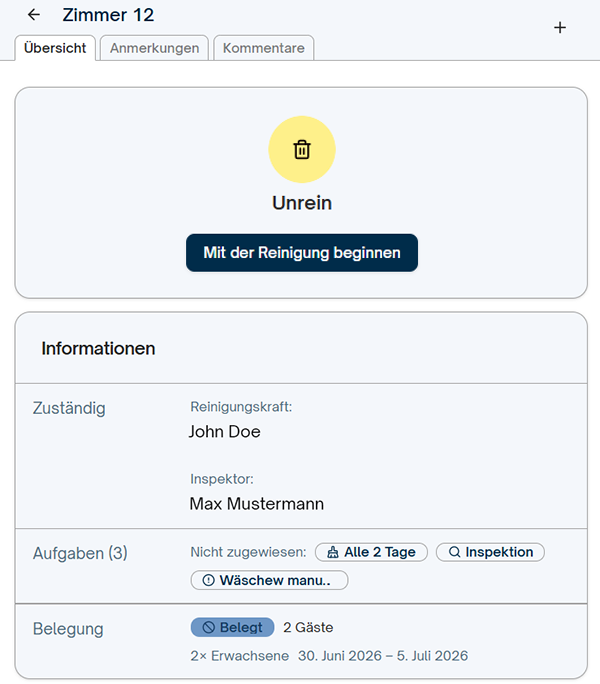This screenshot has width=600, height=684.
Task: Click the 'Zimmer 12' page title
Action: point(108,15)
